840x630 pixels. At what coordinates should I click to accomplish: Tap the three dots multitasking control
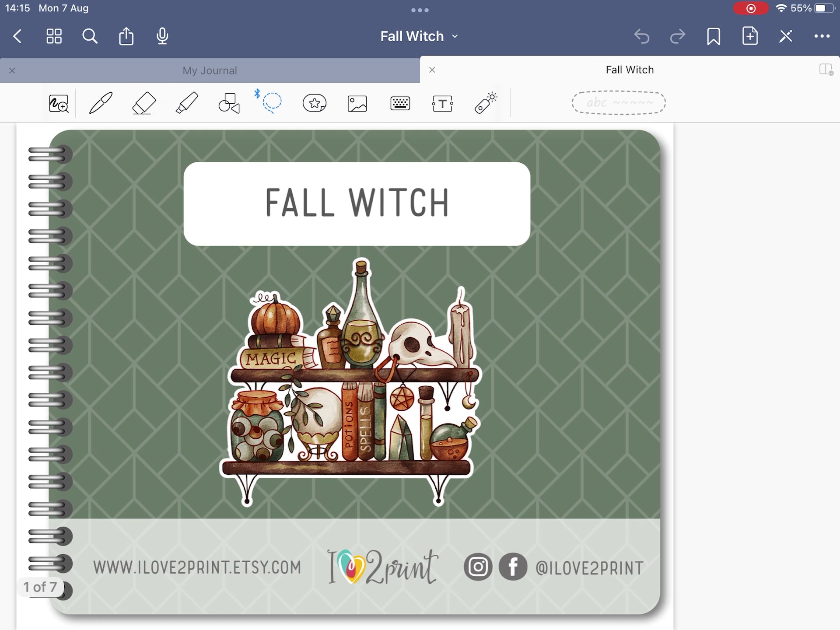point(420,10)
